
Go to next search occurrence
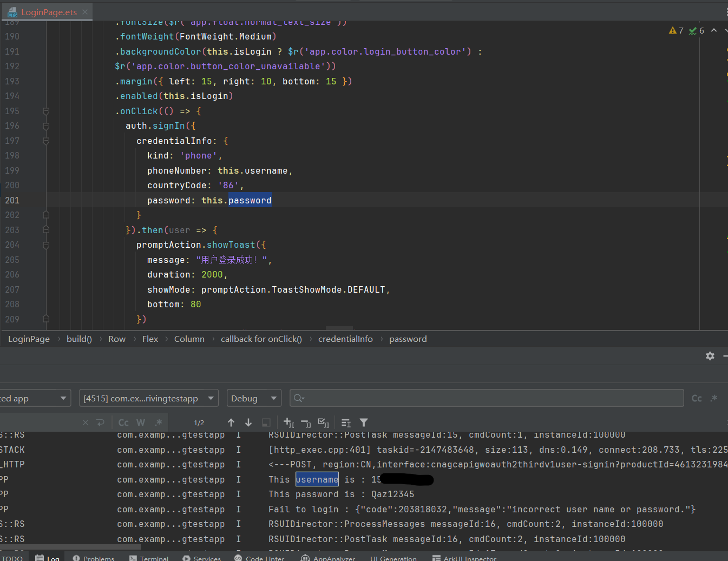248,423
